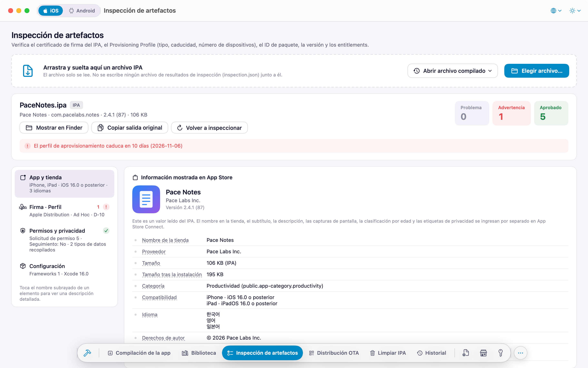588x368 pixels.
Task: Click the Advertencia count card
Action: coord(511,113)
